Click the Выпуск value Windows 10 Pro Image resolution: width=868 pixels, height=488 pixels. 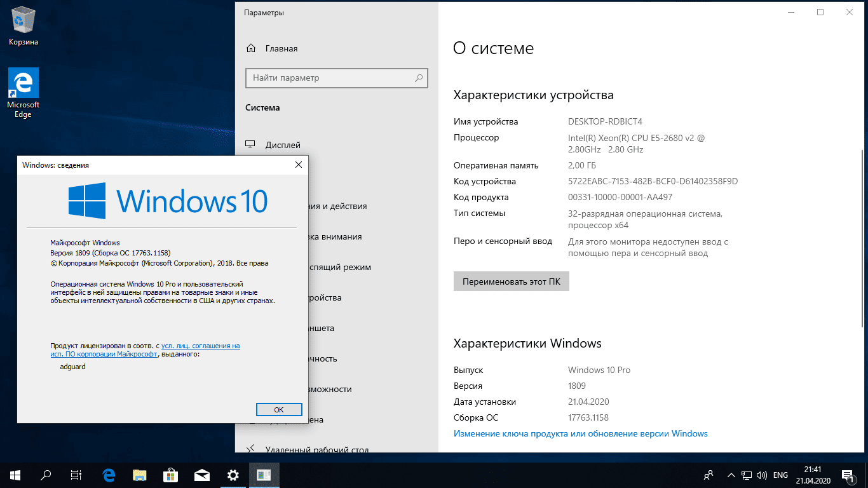click(599, 370)
